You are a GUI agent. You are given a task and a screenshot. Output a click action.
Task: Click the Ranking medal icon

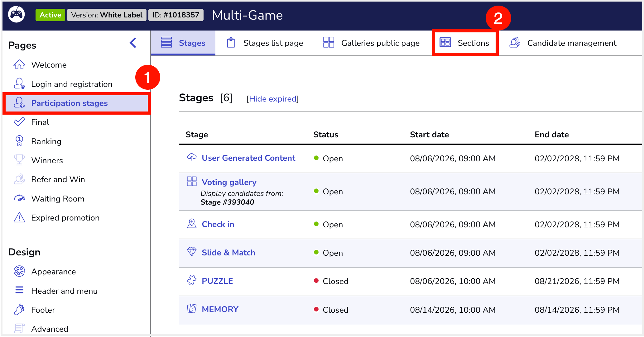pos(19,141)
